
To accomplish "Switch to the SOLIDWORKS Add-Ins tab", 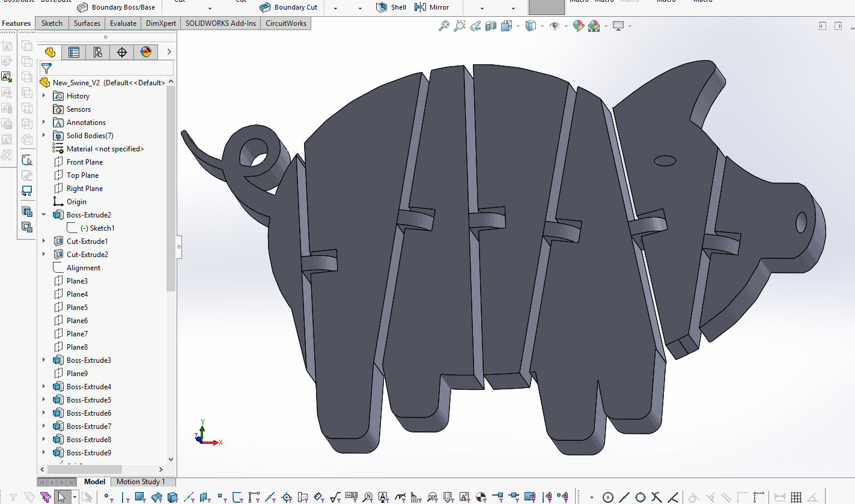I will 221,23.
